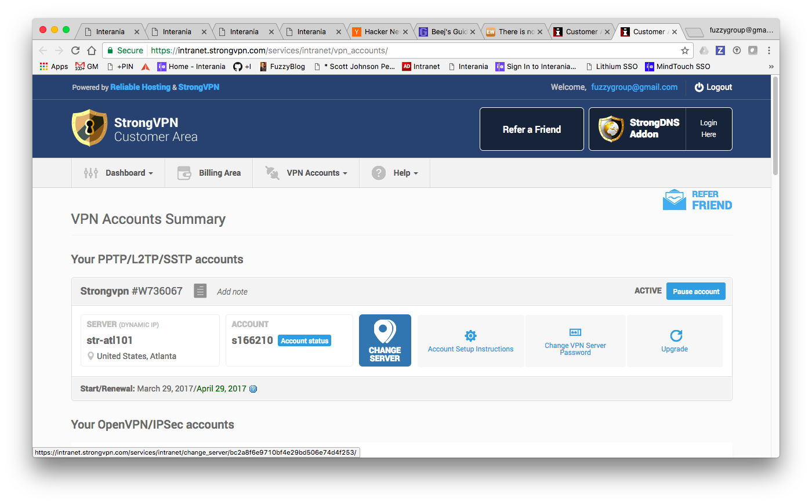812x504 pixels.
Task: Expand Dashboard dropdown menu
Action: pyautogui.click(x=118, y=173)
